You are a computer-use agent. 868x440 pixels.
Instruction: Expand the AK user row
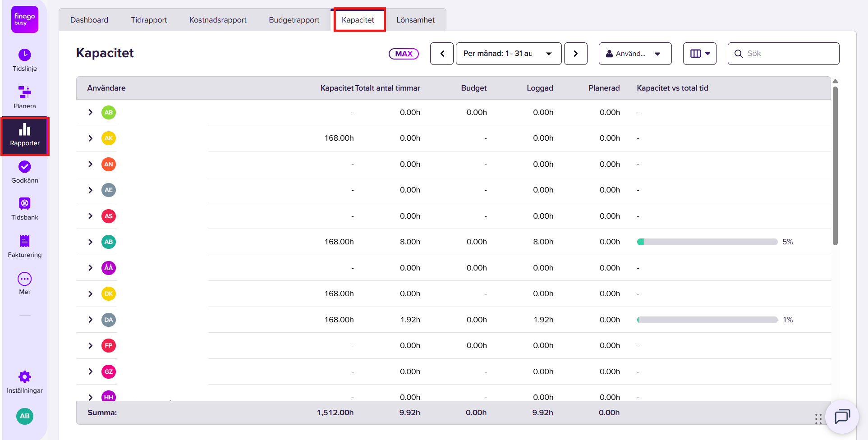pyautogui.click(x=91, y=138)
